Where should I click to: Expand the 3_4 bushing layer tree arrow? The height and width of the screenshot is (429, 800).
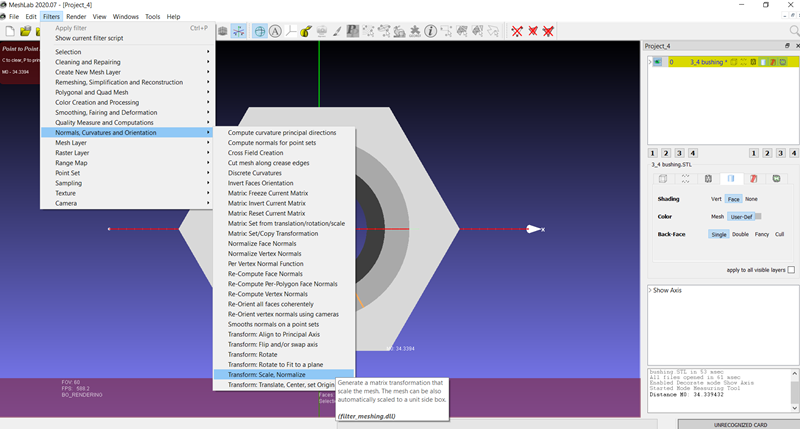coord(650,62)
